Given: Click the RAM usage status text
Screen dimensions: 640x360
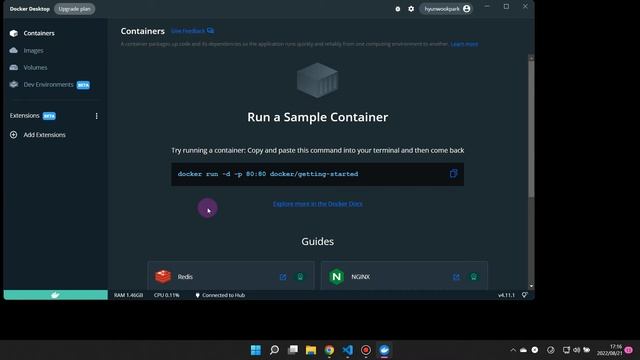Looking at the screenshot, I should click(x=129, y=295).
